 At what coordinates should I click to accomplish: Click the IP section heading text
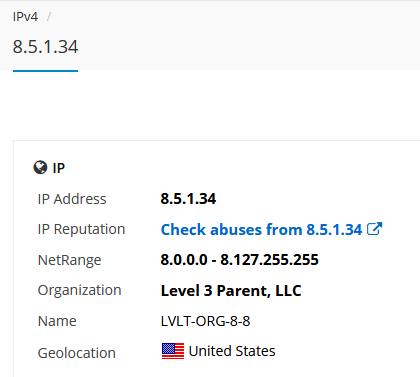click(59, 168)
